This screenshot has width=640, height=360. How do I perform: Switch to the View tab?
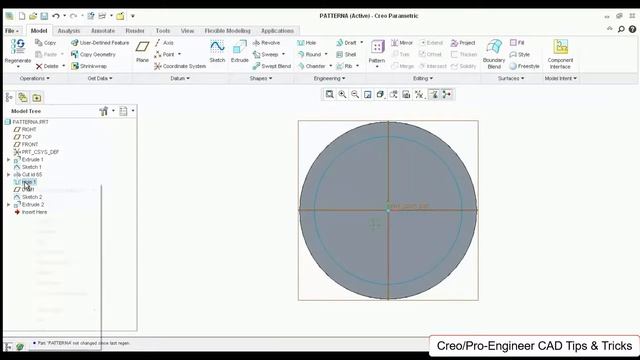[187, 31]
